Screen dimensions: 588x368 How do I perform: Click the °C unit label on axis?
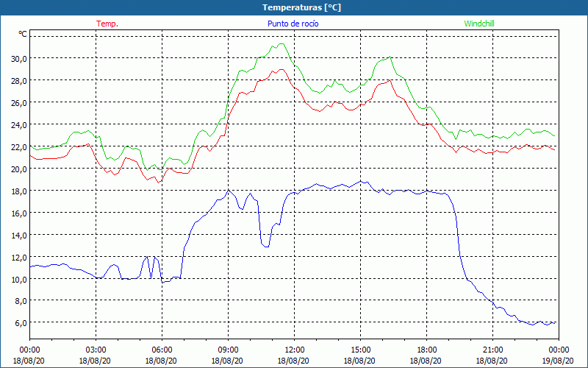coord(23,34)
